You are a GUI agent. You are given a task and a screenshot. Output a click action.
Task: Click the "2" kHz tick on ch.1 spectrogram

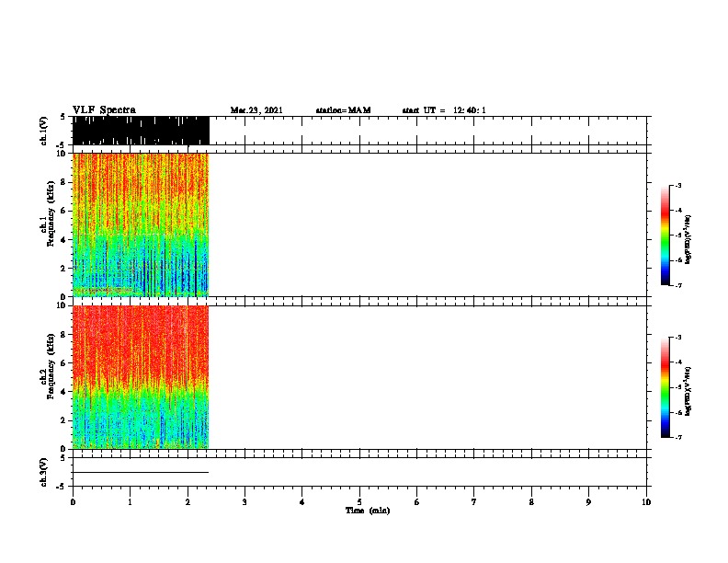coord(63,268)
